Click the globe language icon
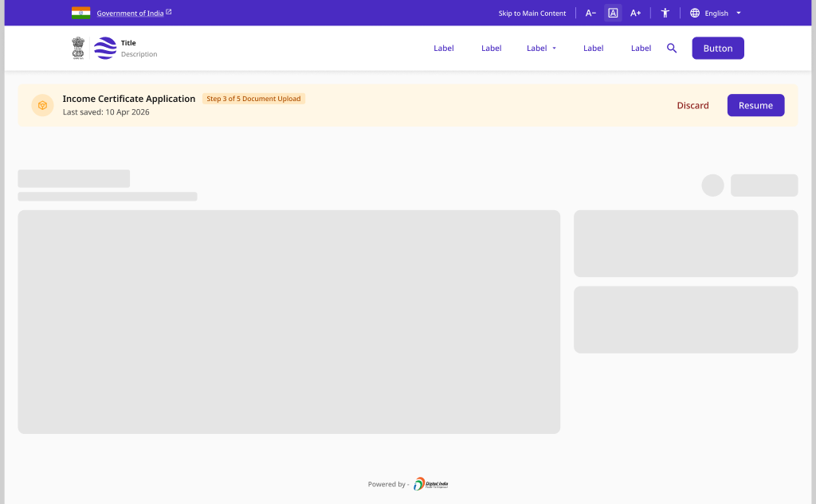The width and height of the screenshot is (816, 504). (x=695, y=13)
